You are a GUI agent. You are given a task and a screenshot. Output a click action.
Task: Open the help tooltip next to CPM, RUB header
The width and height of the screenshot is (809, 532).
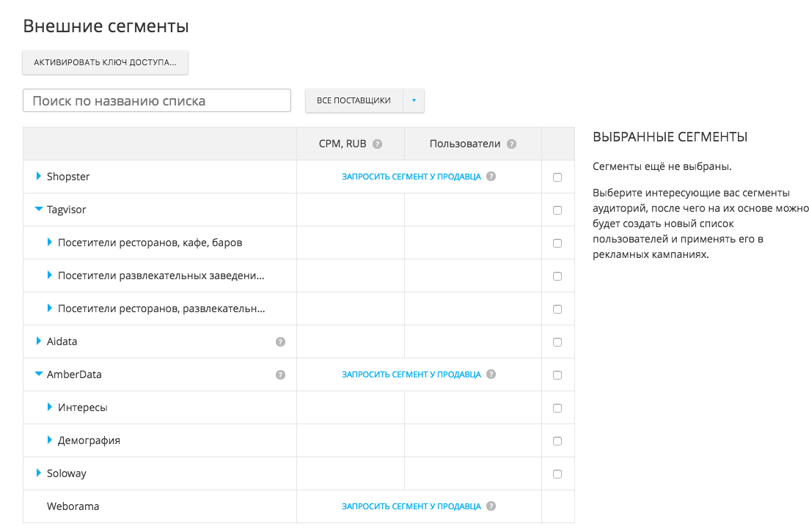378,144
